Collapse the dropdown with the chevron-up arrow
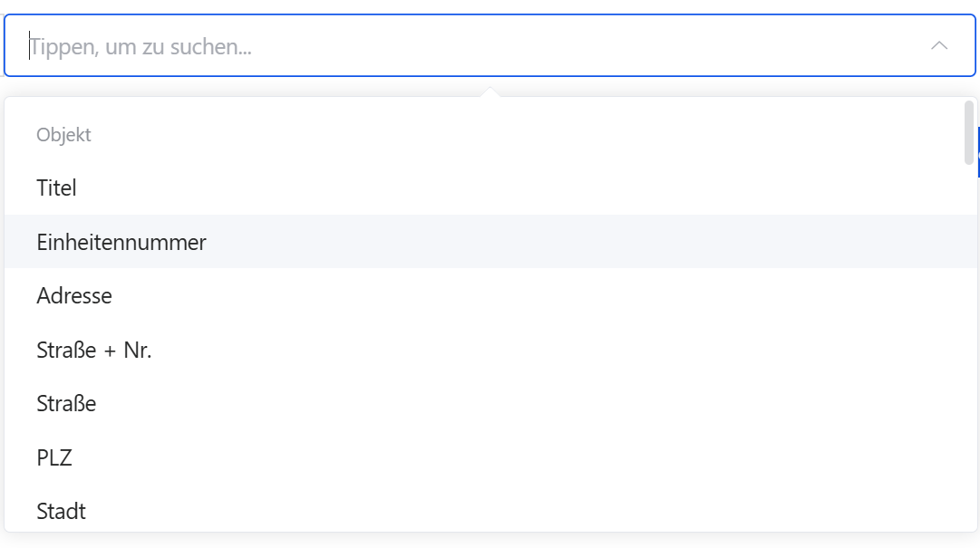 939,45
